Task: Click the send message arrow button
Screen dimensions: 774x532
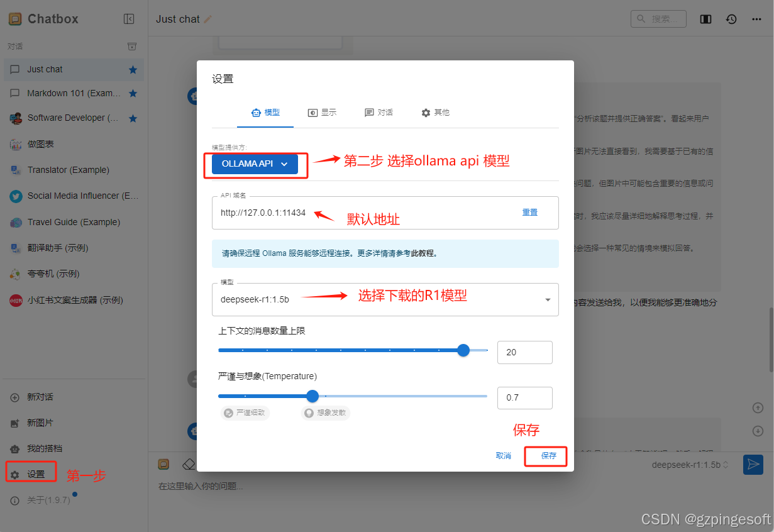Action: (x=753, y=464)
